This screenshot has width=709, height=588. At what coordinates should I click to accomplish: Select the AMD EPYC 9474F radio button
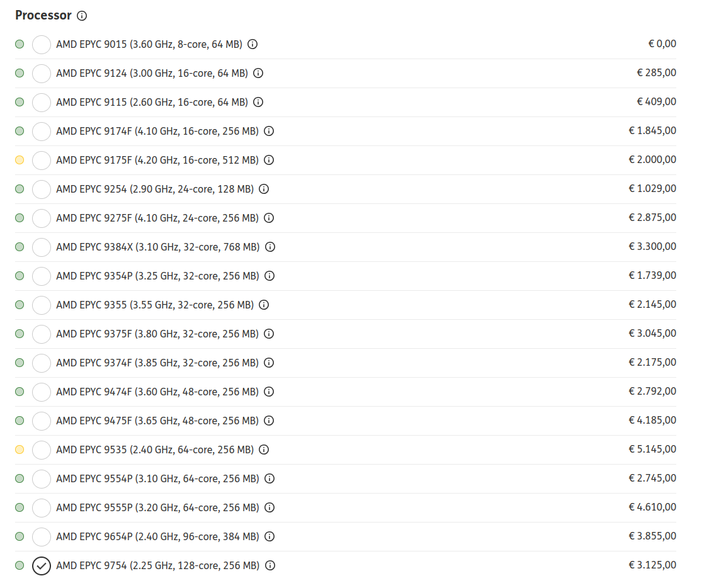41,392
